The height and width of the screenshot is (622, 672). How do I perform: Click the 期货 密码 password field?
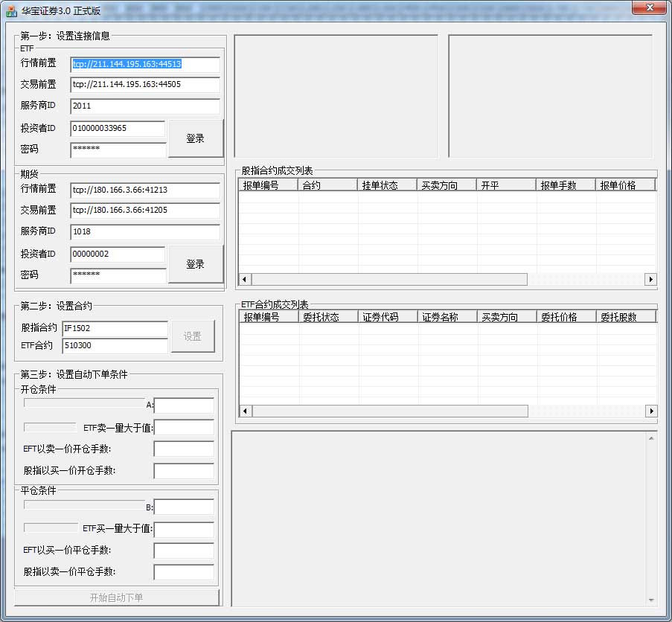pos(118,275)
